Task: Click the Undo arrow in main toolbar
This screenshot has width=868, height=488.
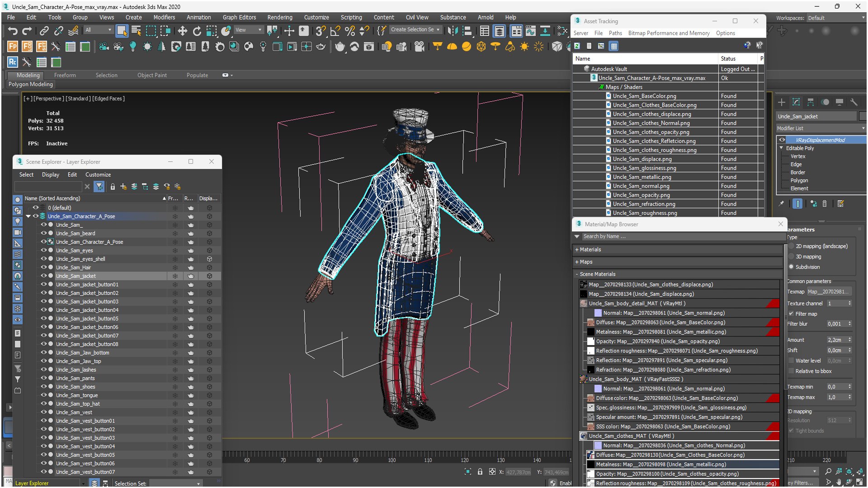Action: tap(13, 31)
